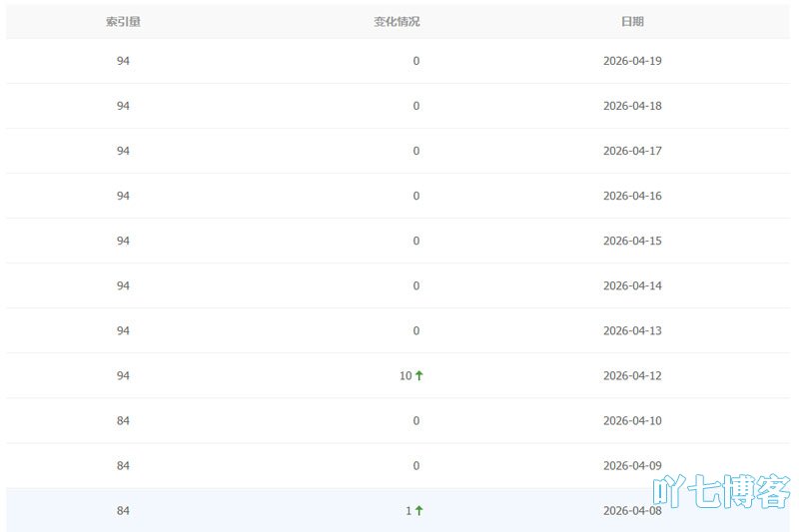This screenshot has height=532, width=799.
Task: Click the green up arrow beside 10
Action: click(x=419, y=375)
